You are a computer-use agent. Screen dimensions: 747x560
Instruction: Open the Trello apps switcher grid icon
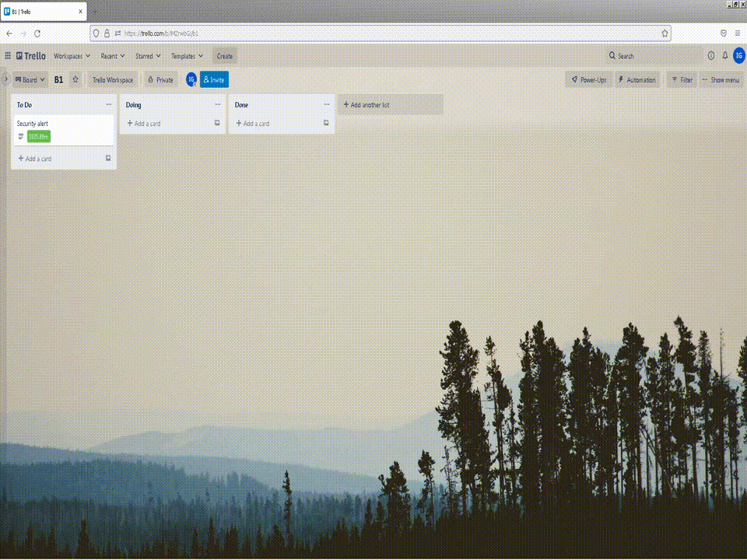9,55
